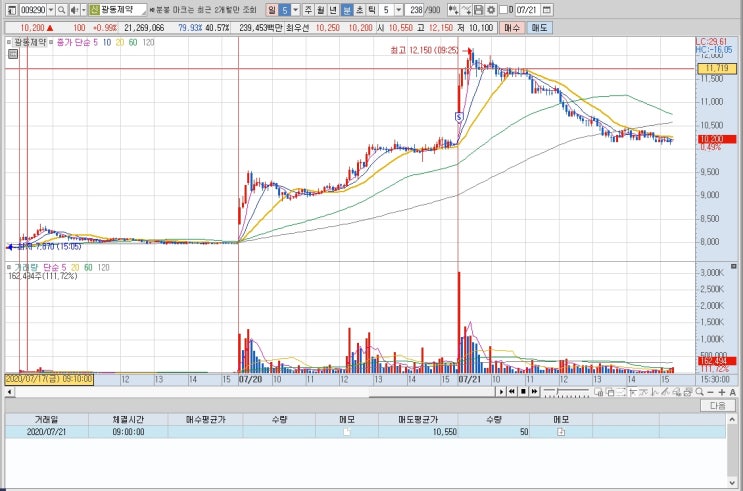743x491 pixels.
Task: Open the dropdown arrow next to speaker icon
Action: click(84, 9)
